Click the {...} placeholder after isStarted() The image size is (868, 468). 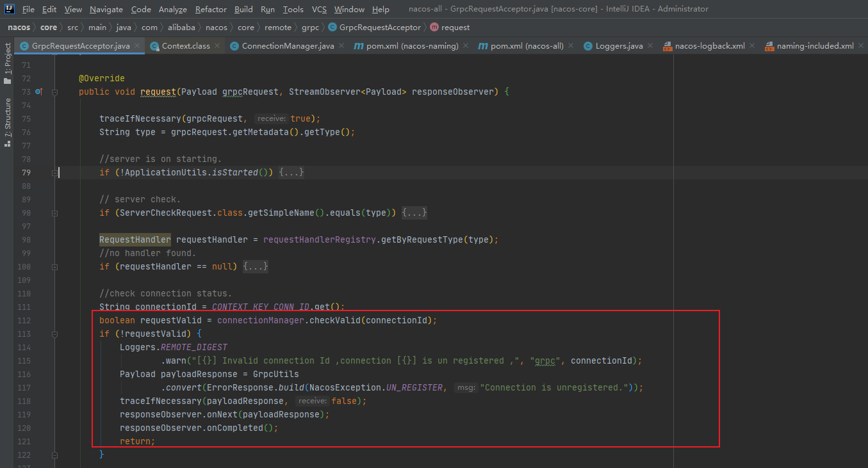coord(291,173)
